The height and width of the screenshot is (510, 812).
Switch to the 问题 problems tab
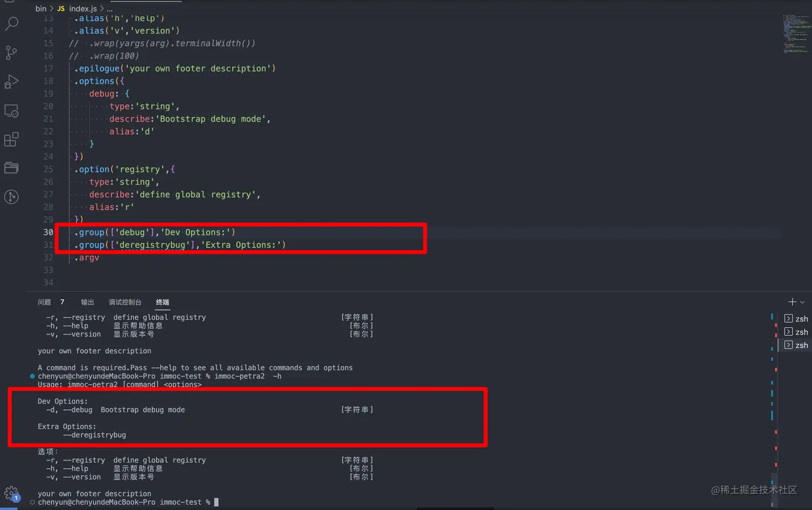point(45,302)
